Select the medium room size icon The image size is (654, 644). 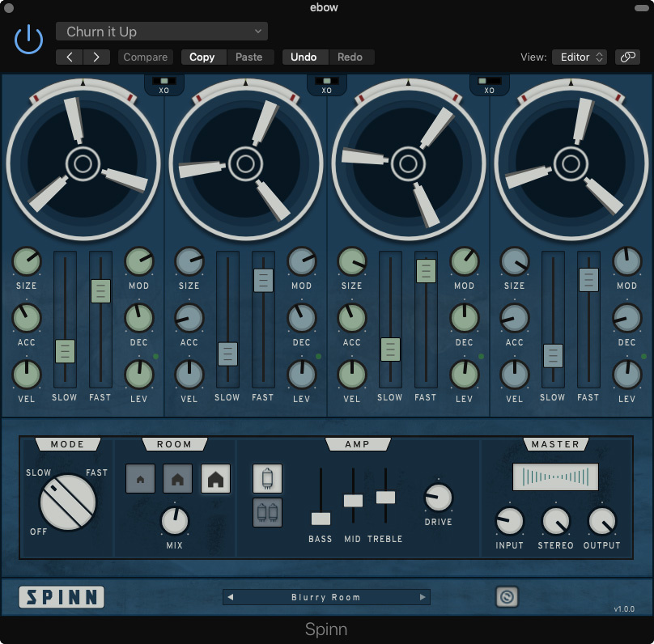(178, 478)
